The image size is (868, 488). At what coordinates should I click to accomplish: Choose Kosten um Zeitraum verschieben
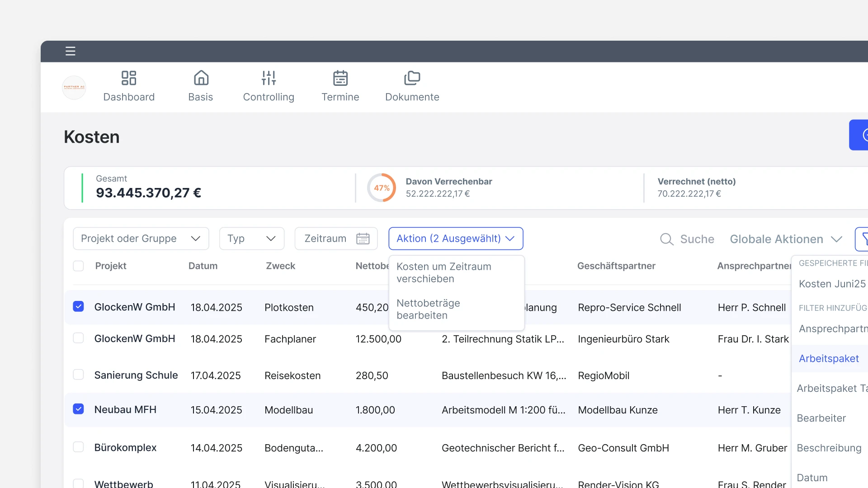[x=443, y=272]
